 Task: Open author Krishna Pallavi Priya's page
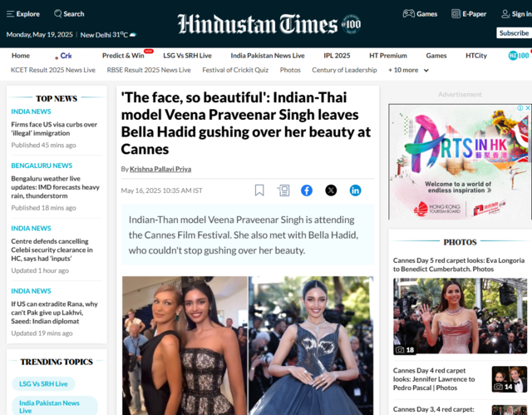(x=160, y=169)
